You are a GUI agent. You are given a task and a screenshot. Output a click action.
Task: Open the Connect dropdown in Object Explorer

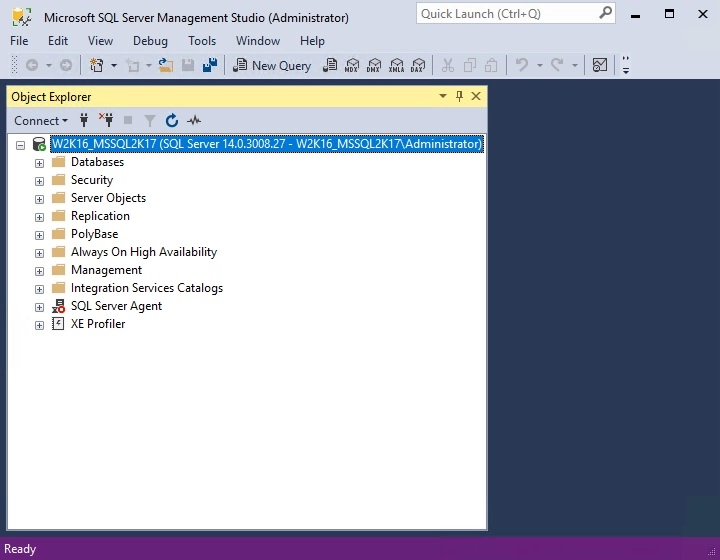41,121
